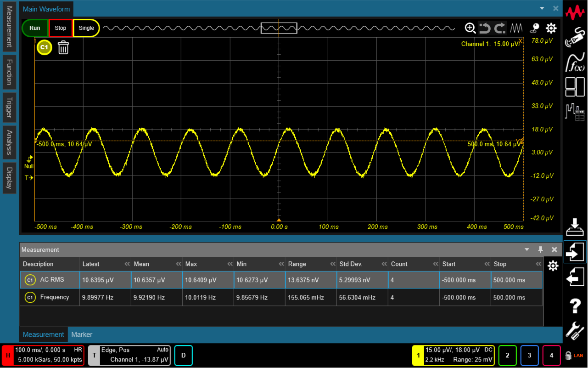Open the Trigger side panel tab
Screen dimensions: 588x368
(9, 107)
